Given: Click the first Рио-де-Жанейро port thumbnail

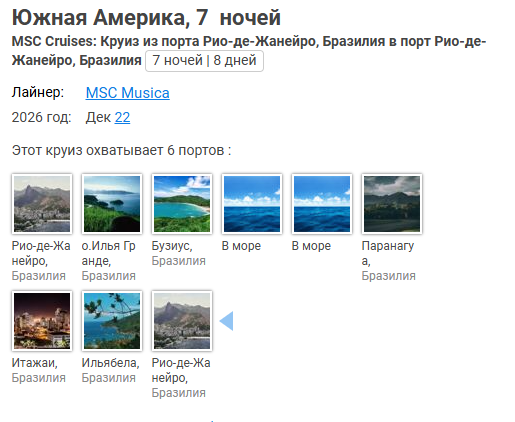Looking at the screenshot, I should point(42,204).
